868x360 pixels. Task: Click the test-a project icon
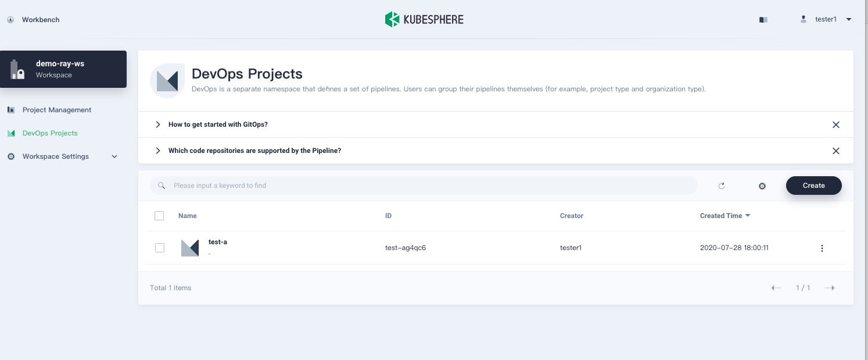pyautogui.click(x=190, y=248)
